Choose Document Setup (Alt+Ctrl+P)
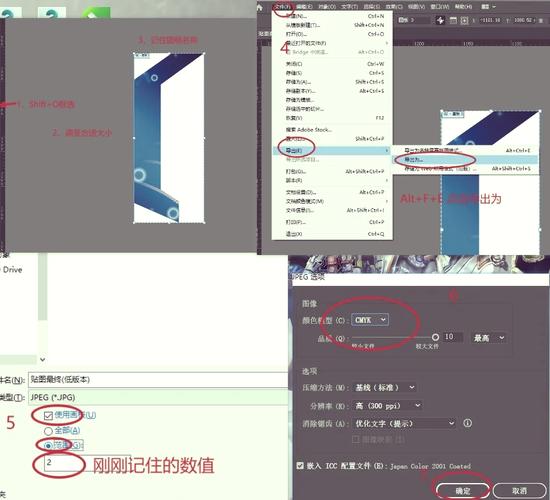This screenshot has height=500, width=550. tap(333, 192)
